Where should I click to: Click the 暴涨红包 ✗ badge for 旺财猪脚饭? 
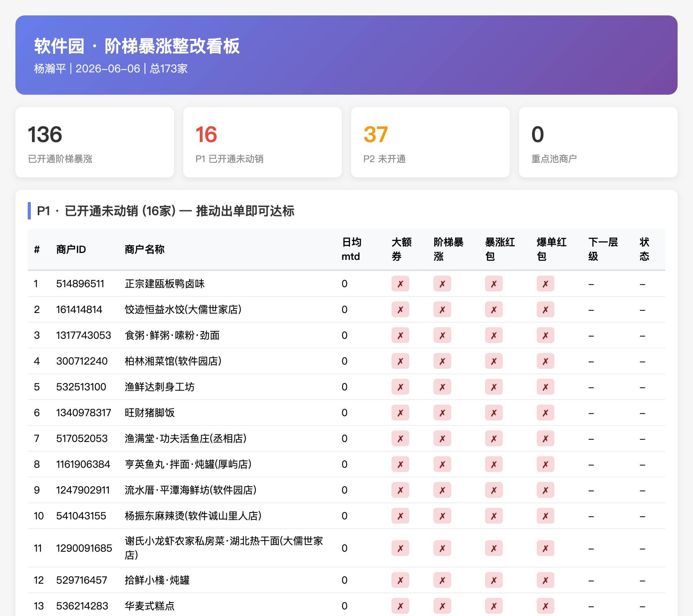[494, 413]
